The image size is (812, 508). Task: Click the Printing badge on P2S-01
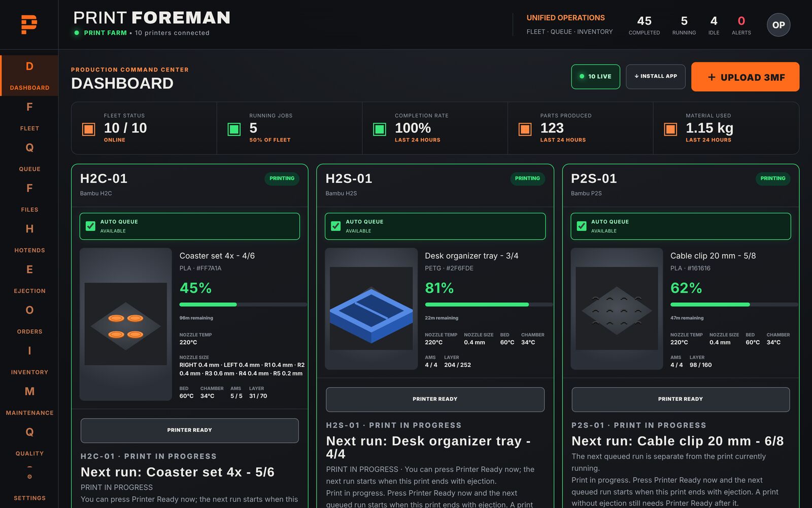tap(772, 179)
